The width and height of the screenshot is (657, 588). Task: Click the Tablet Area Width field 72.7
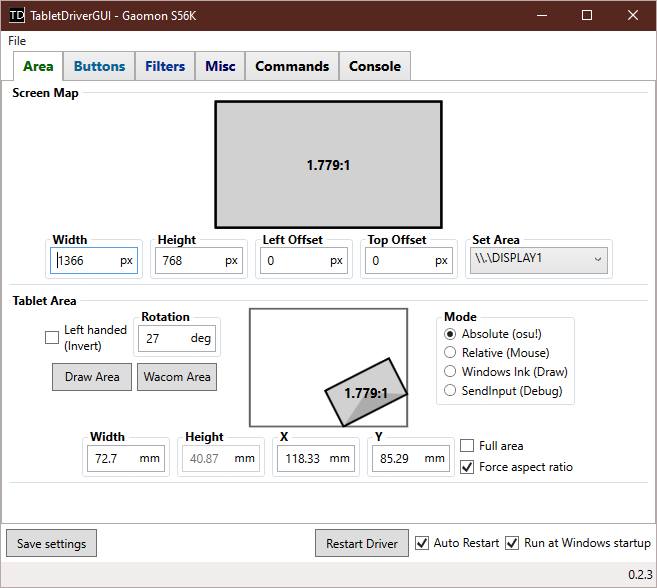click(x=126, y=458)
